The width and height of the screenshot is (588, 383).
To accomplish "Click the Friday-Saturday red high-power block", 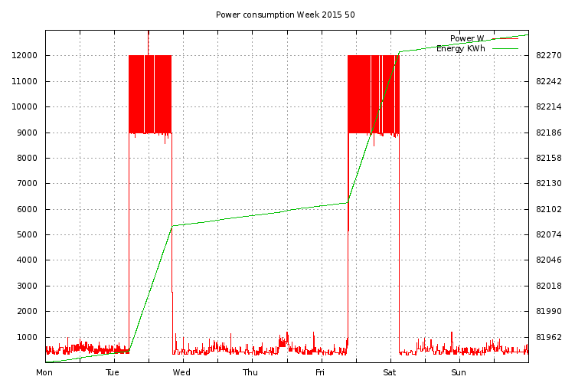I will tap(374, 94).
